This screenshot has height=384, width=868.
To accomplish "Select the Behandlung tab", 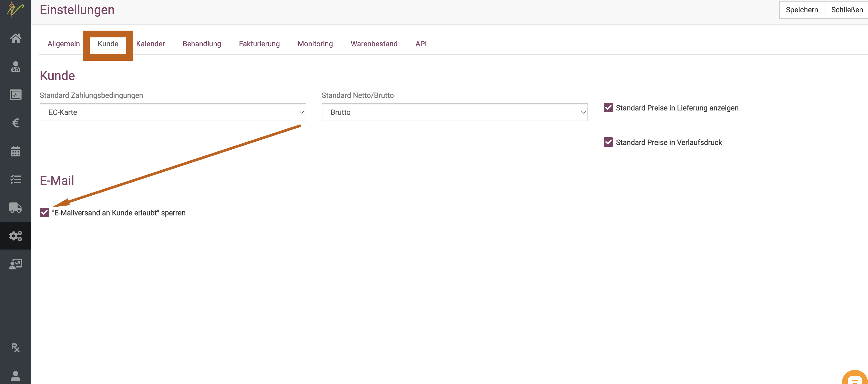I will (202, 44).
